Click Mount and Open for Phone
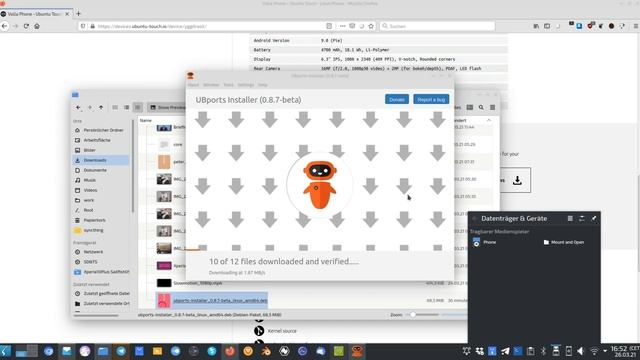The width and height of the screenshot is (640, 360). pos(564,242)
